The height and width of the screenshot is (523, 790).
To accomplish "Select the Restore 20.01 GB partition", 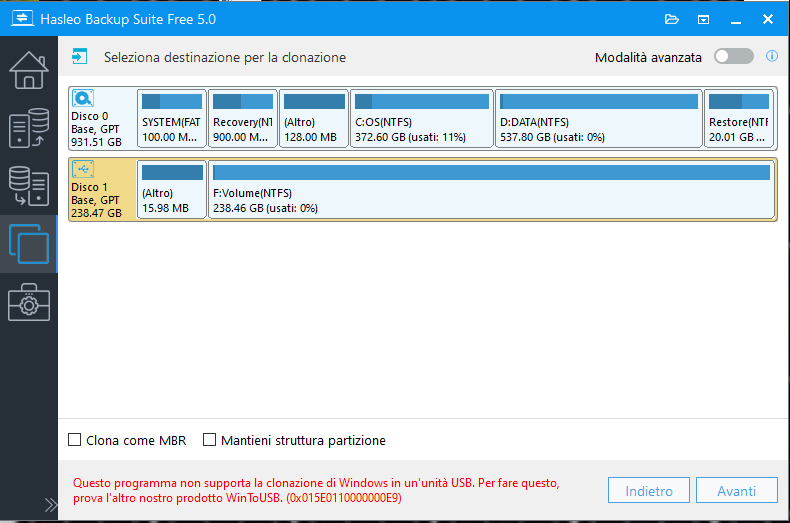I will pos(739,118).
